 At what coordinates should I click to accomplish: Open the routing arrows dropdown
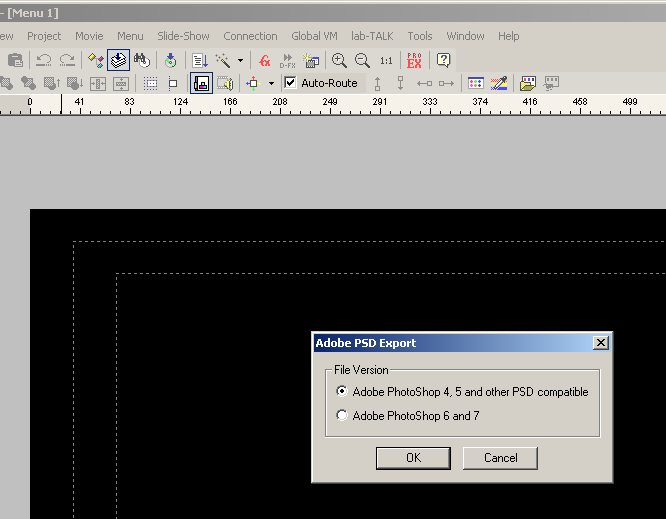point(271,83)
